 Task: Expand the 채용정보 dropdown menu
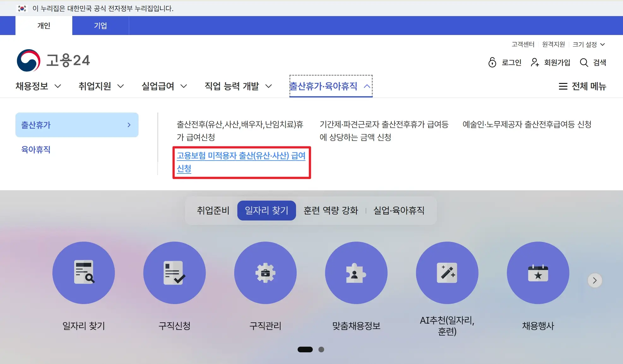coord(38,86)
